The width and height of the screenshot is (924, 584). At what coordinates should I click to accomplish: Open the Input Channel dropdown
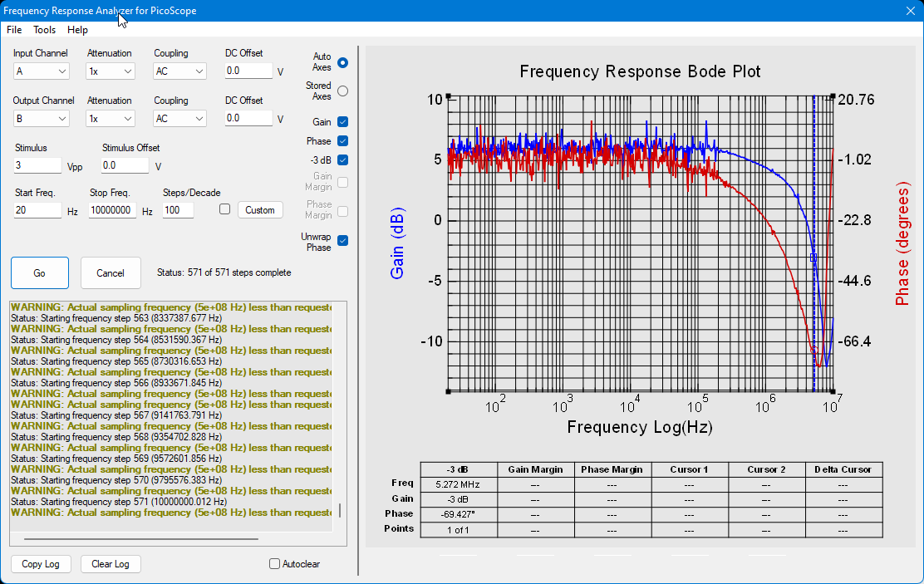(x=42, y=71)
